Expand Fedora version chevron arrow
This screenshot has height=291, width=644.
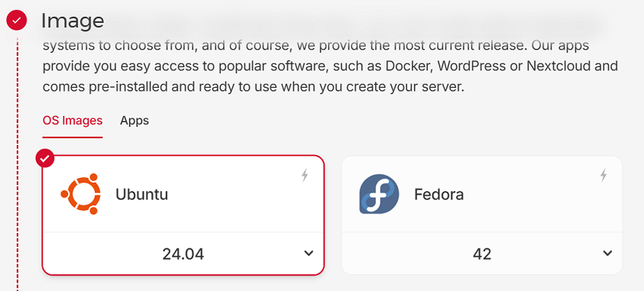(x=607, y=254)
